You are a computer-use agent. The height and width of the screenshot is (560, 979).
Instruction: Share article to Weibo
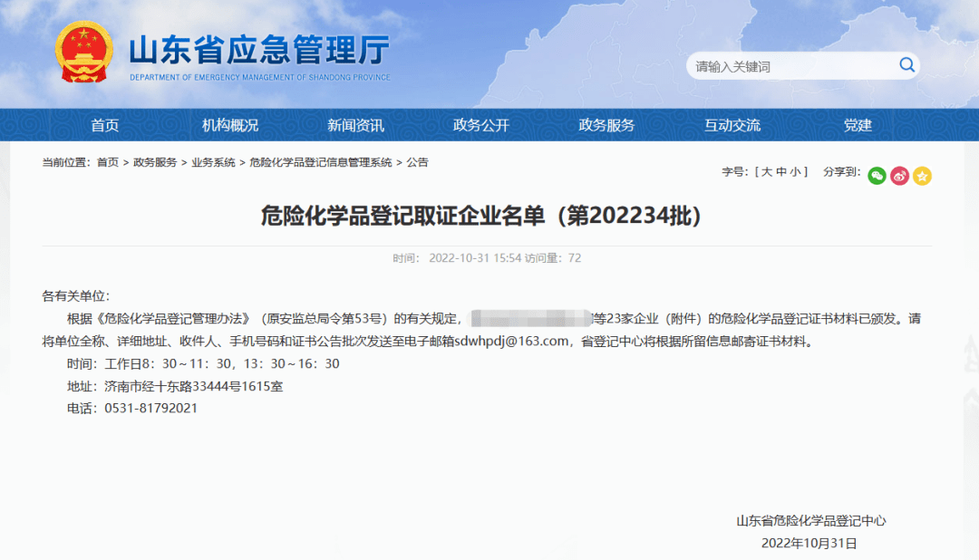[x=899, y=176]
